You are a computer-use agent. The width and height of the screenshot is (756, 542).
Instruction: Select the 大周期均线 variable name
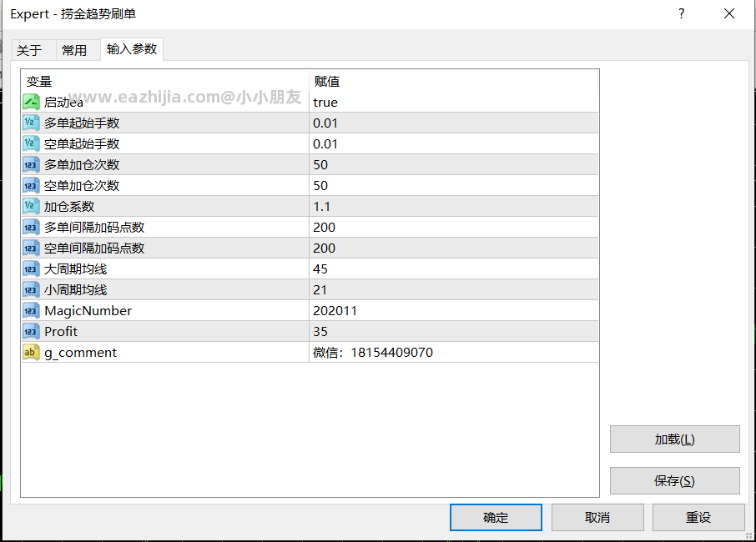[75, 268]
